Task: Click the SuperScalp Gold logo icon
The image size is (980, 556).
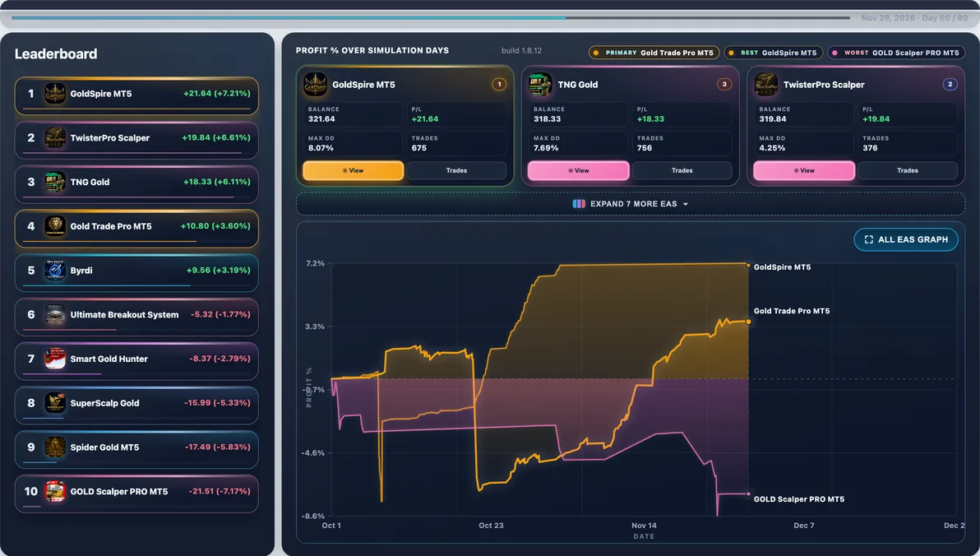Action: [x=55, y=403]
